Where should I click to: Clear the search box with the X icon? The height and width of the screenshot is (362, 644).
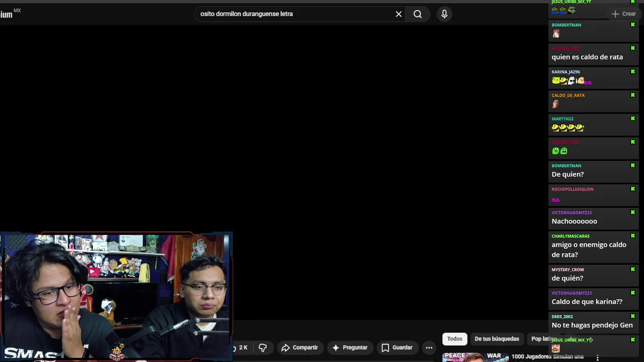398,14
